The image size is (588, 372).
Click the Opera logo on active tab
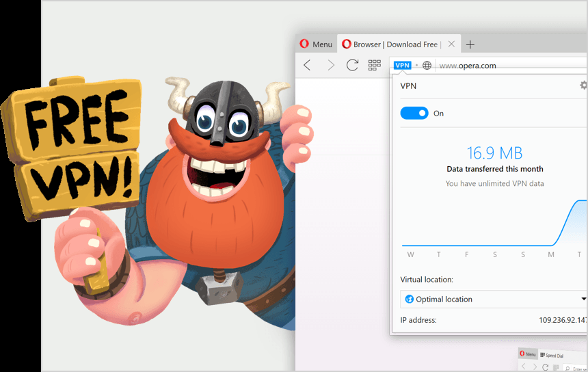click(347, 44)
